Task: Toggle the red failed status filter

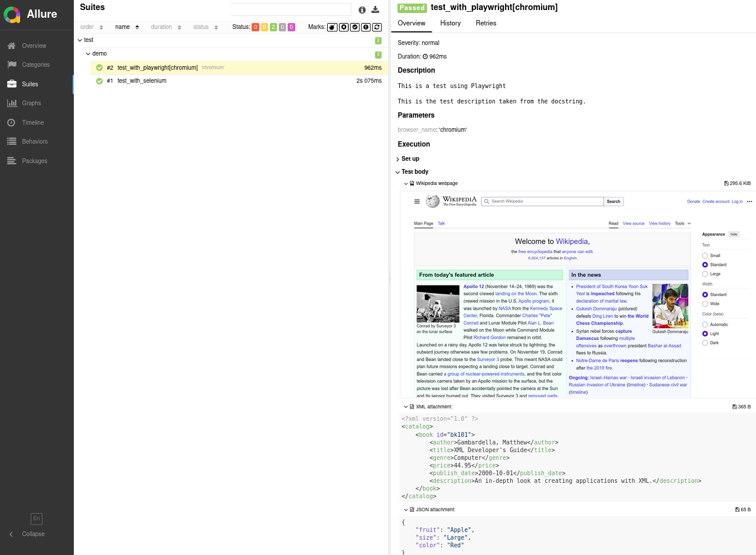Action: tap(256, 27)
